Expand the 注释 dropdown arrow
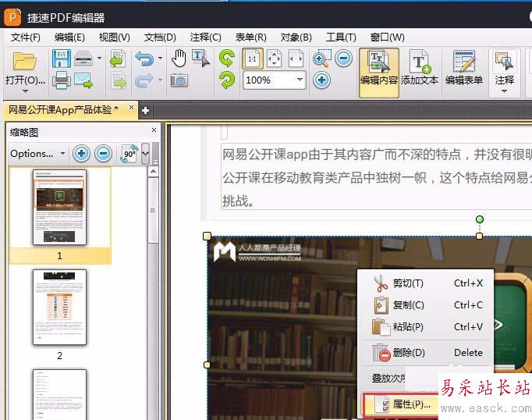This screenshot has width=532, height=420. (504, 91)
